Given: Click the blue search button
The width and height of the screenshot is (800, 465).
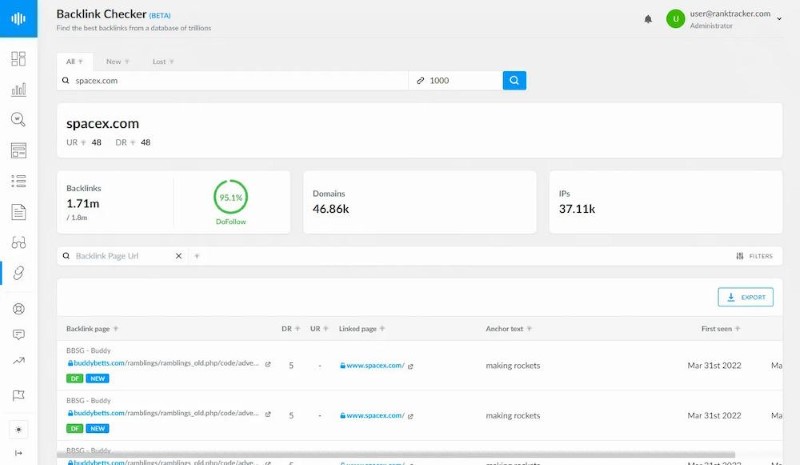Looking at the screenshot, I should tap(514, 80).
